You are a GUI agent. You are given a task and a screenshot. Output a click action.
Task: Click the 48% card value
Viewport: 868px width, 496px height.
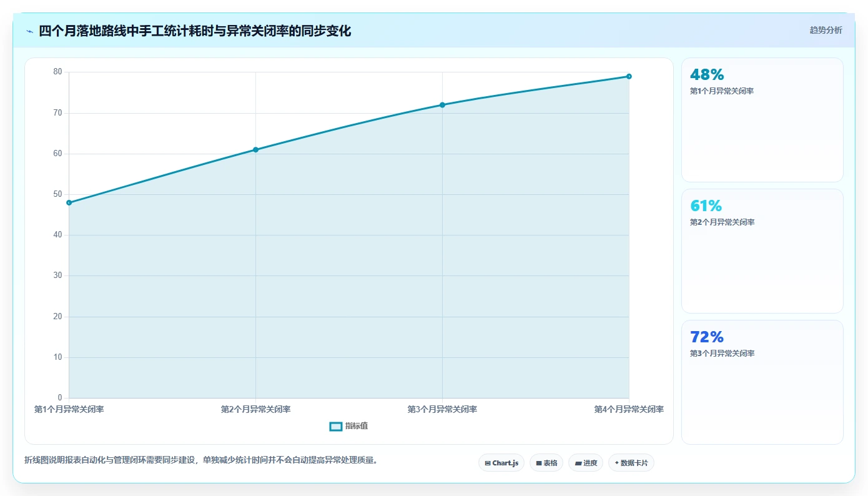[x=707, y=75]
